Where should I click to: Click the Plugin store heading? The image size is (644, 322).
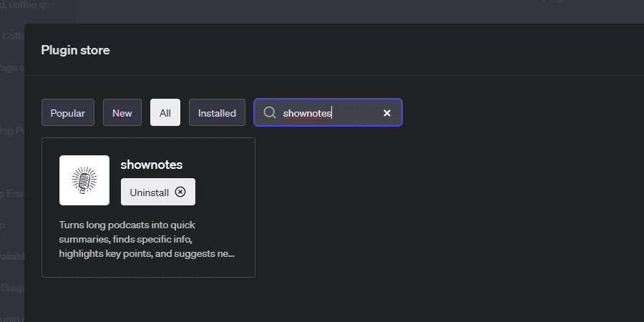click(x=76, y=50)
